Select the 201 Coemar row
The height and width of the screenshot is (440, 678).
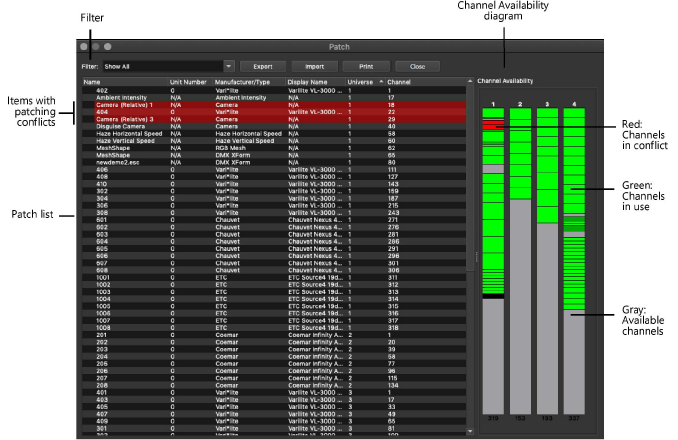click(x=274, y=335)
